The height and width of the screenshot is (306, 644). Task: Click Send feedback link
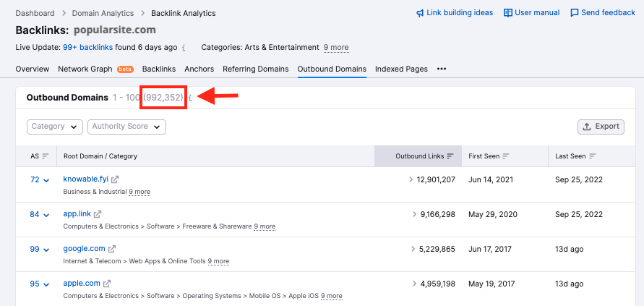[x=603, y=13]
